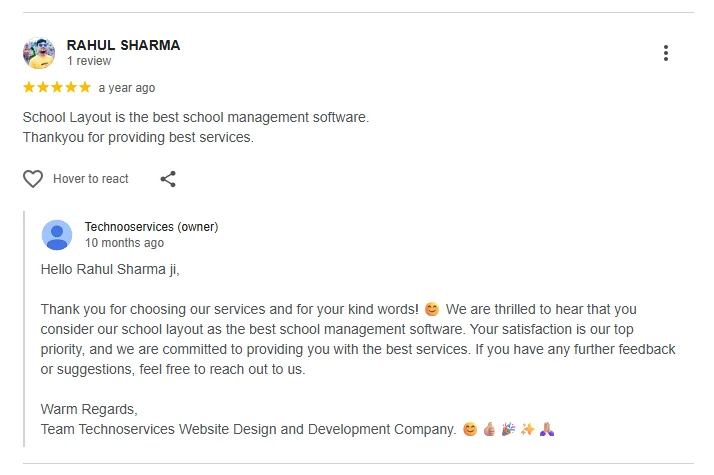Click the fifth yellow rating star
This screenshot has width=714, height=475.
click(85, 87)
